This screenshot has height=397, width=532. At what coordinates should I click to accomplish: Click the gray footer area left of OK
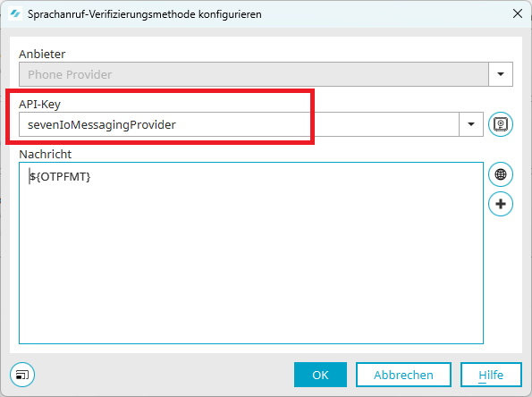tap(163, 375)
